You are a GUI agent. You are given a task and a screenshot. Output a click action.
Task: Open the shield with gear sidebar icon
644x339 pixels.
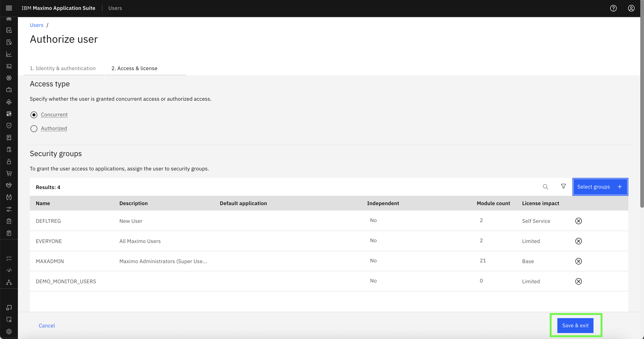click(x=9, y=319)
